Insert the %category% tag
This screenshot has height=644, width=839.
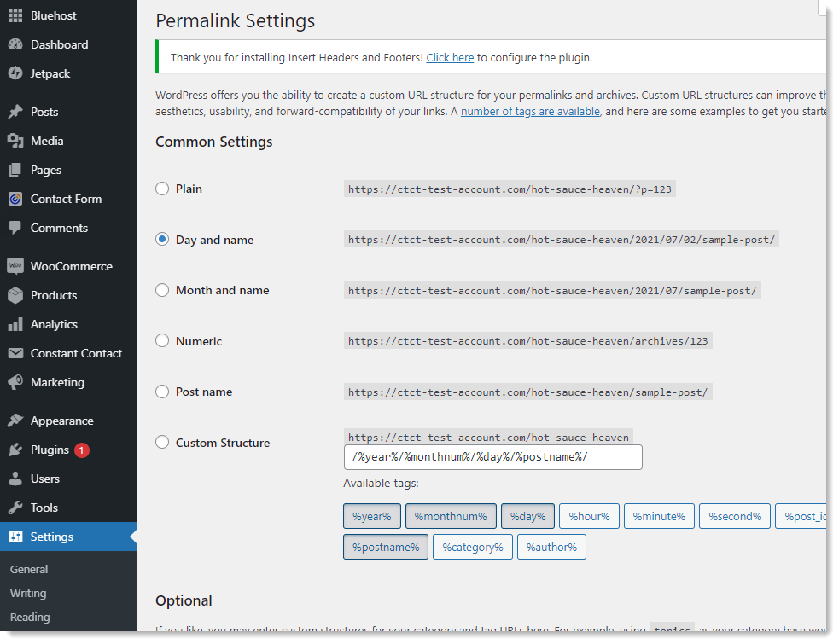tap(473, 547)
